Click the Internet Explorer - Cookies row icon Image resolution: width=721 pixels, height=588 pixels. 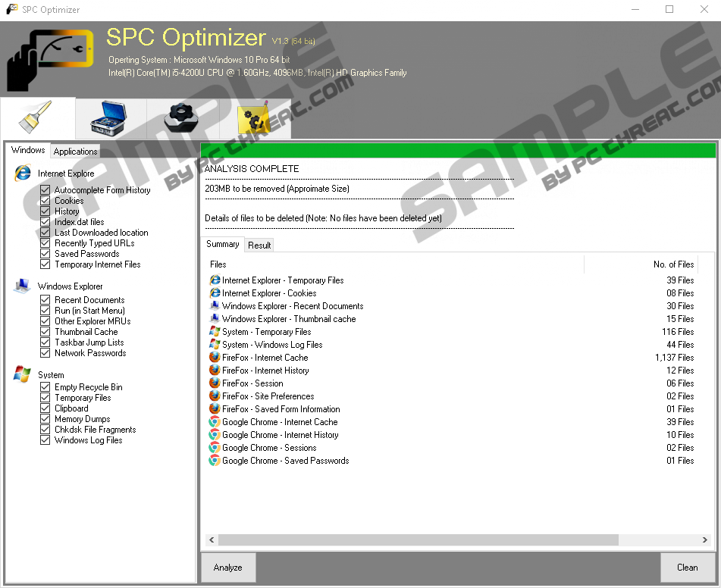[x=215, y=292]
